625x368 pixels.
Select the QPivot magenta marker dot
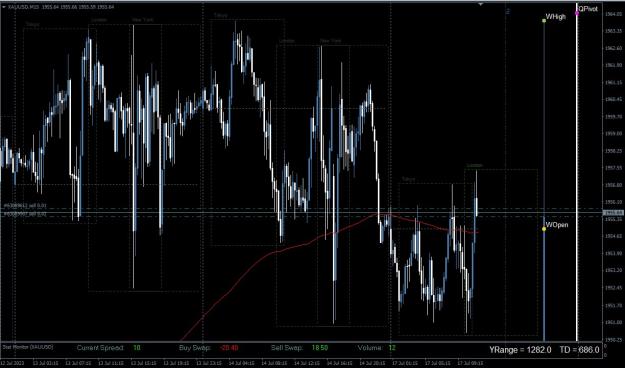point(577,14)
